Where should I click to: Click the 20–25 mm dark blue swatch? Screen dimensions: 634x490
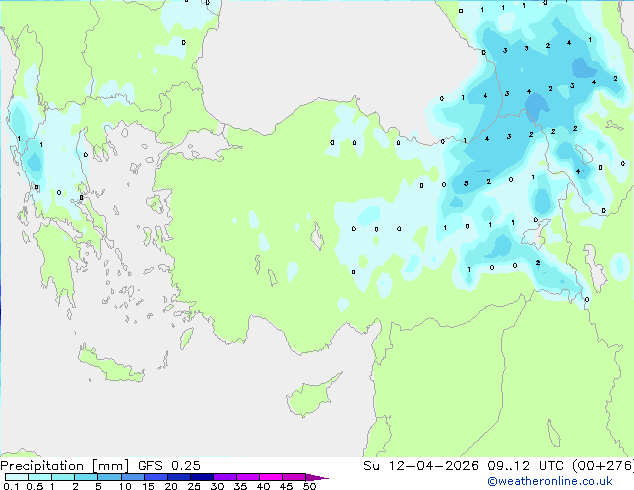pyautogui.click(x=179, y=477)
